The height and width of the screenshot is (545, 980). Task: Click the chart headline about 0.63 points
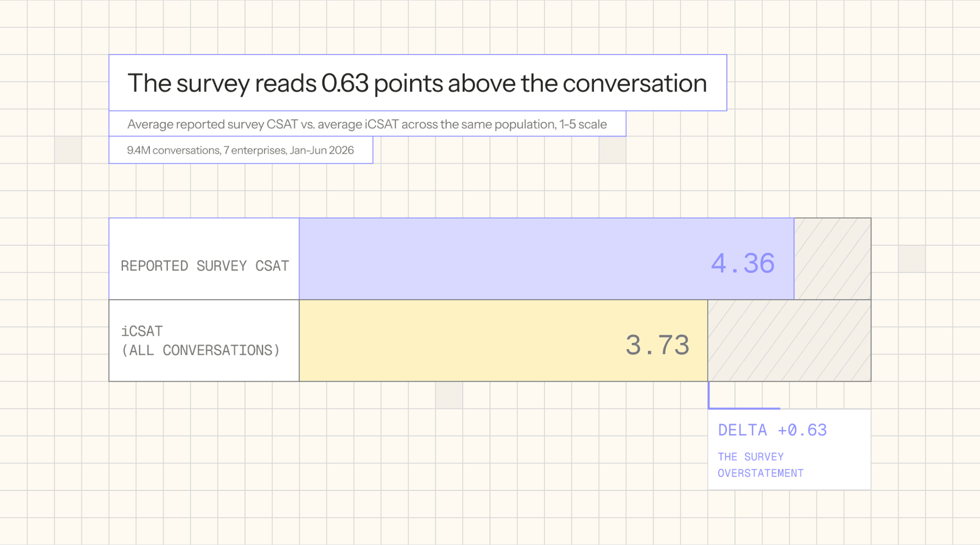pyautogui.click(x=418, y=83)
